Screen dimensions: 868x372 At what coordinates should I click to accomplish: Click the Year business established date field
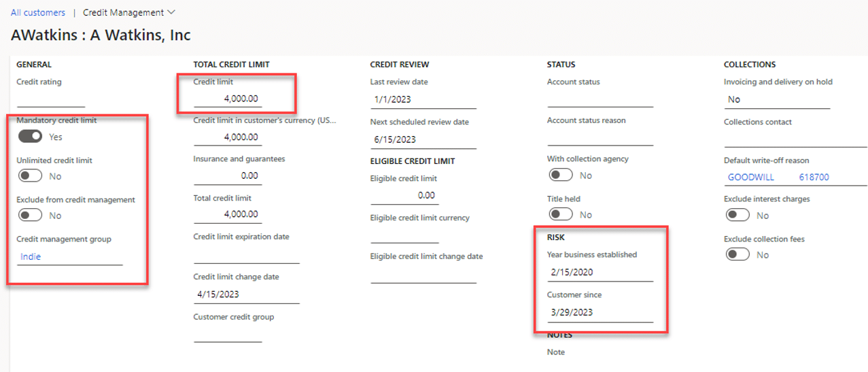[600, 273]
